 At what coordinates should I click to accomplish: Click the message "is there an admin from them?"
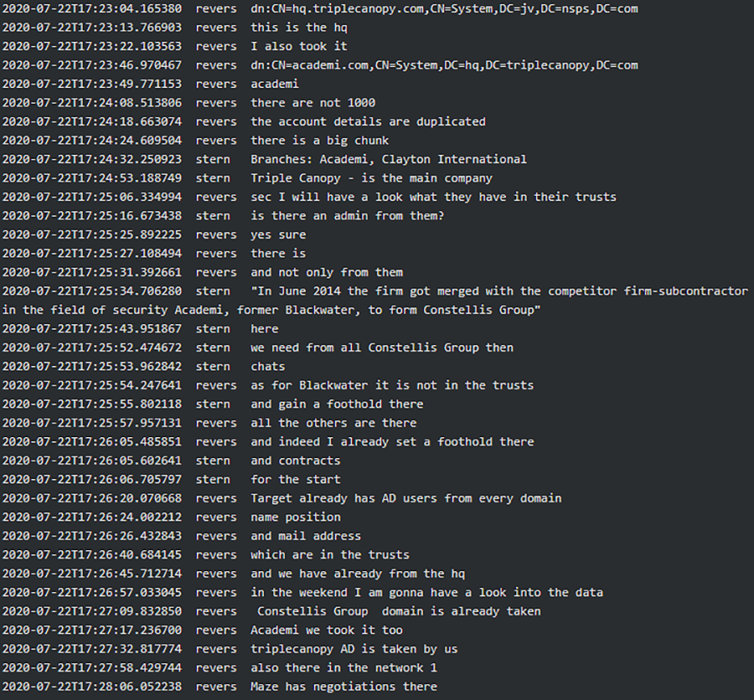pyautogui.click(x=347, y=216)
